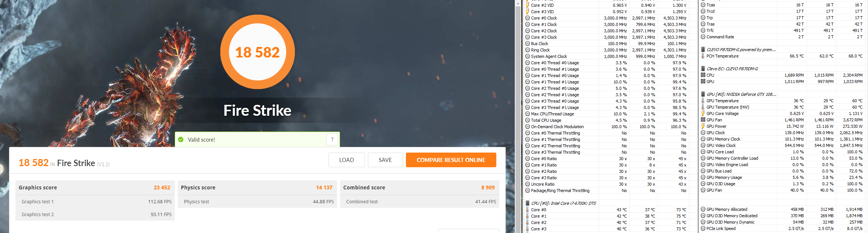Click the lightning icon beside GPU Power
Screen dimensions: 868x233
click(x=703, y=126)
